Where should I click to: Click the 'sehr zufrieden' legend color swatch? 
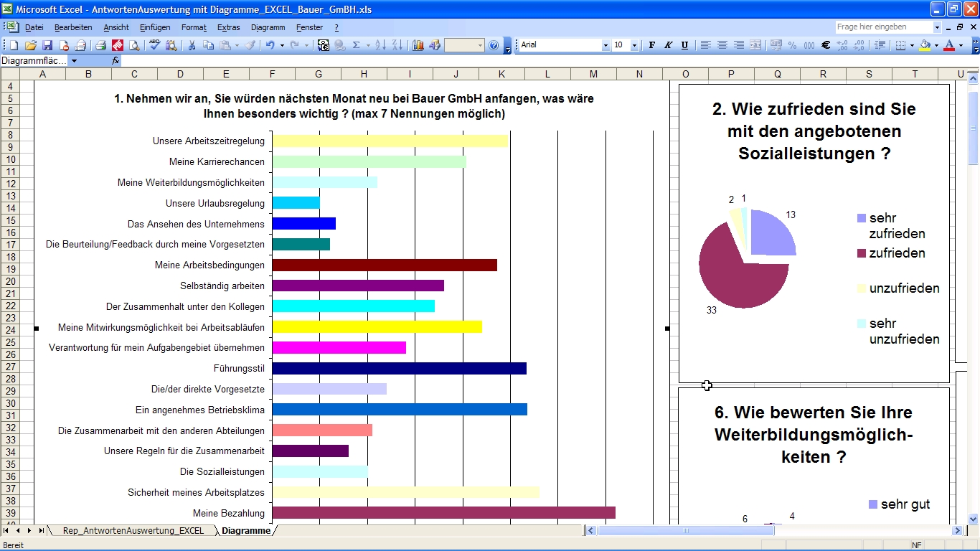tap(861, 218)
